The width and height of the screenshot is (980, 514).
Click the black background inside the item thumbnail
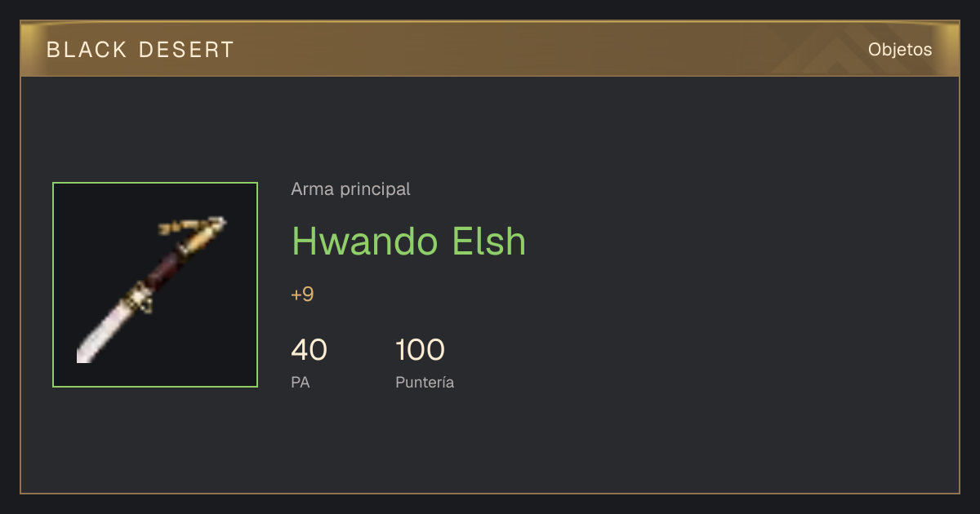pyautogui.click(x=212, y=343)
